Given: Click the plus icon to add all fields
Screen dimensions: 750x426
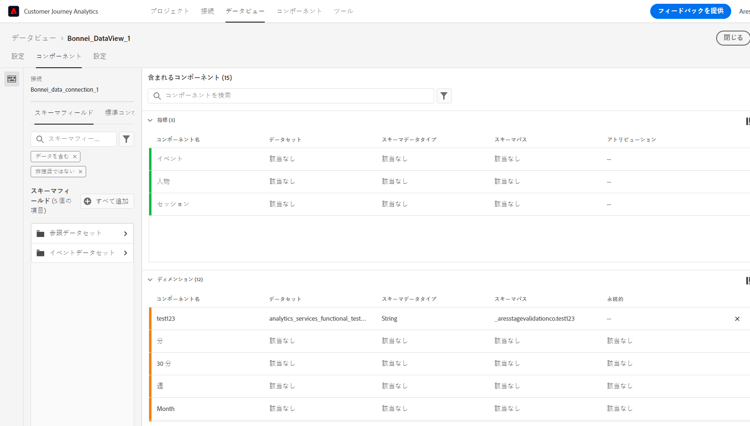Looking at the screenshot, I should [x=88, y=201].
